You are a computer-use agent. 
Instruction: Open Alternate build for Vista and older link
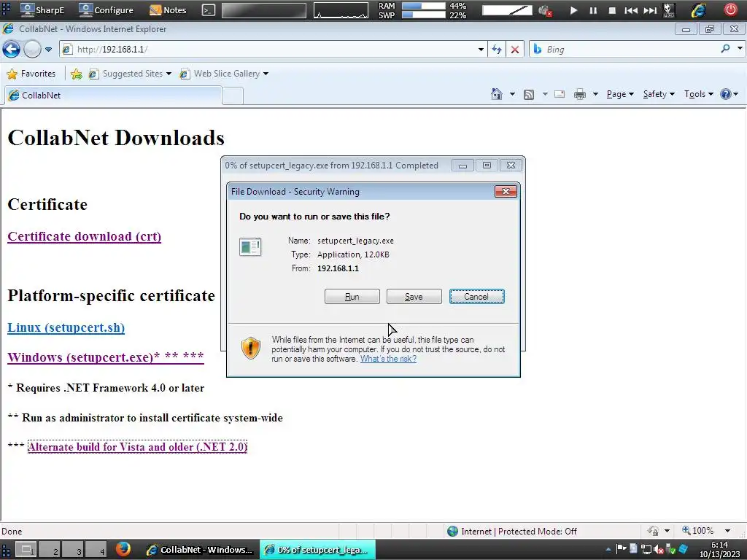tap(137, 447)
